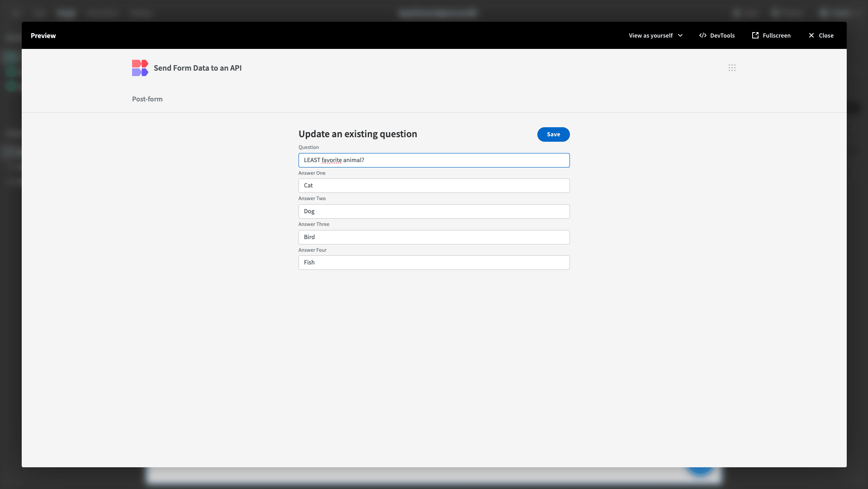Click the Budibase app logo icon
Screen dimensions: 868x489
click(140, 68)
